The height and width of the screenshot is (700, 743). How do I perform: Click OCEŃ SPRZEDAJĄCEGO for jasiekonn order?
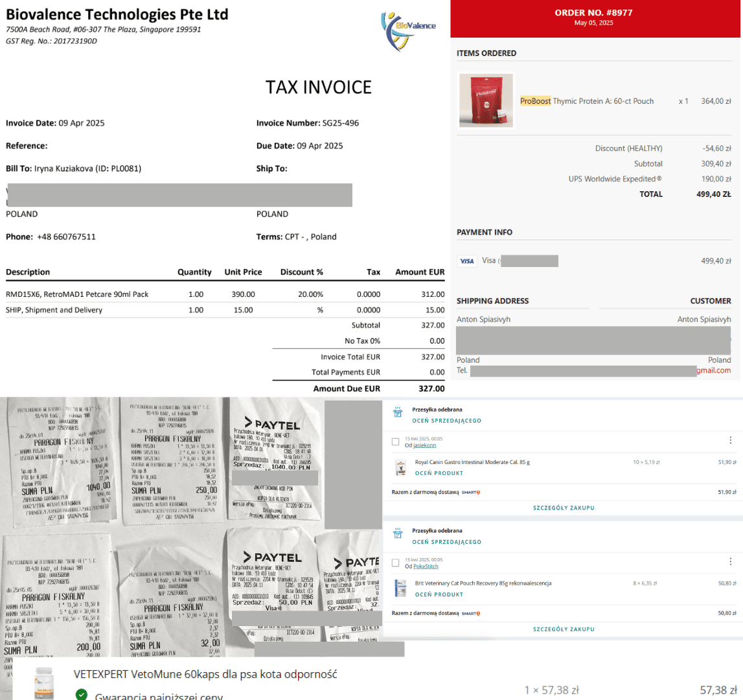[446, 421]
